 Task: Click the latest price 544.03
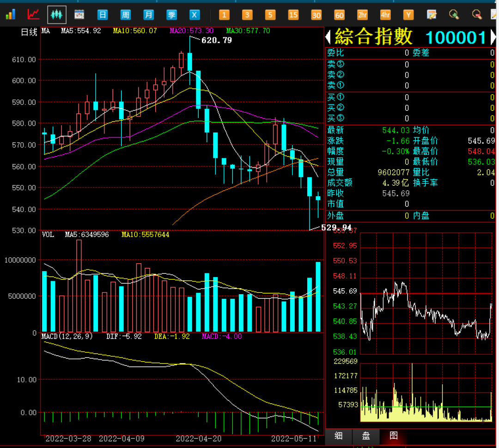(396, 130)
